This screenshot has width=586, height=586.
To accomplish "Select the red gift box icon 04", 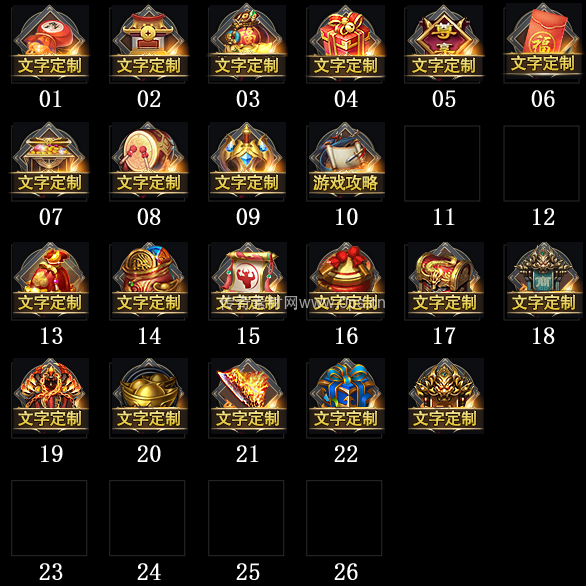I will pos(345,44).
